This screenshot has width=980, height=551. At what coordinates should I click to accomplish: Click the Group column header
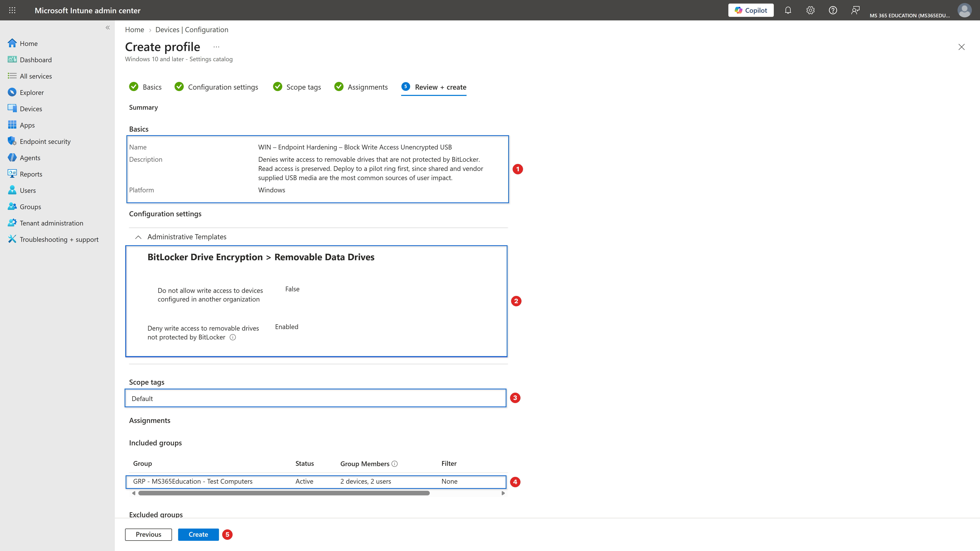pyautogui.click(x=143, y=464)
